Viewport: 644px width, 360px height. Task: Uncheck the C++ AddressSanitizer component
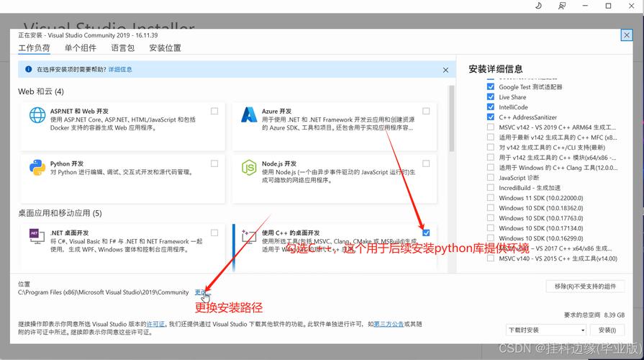point(491,117)
